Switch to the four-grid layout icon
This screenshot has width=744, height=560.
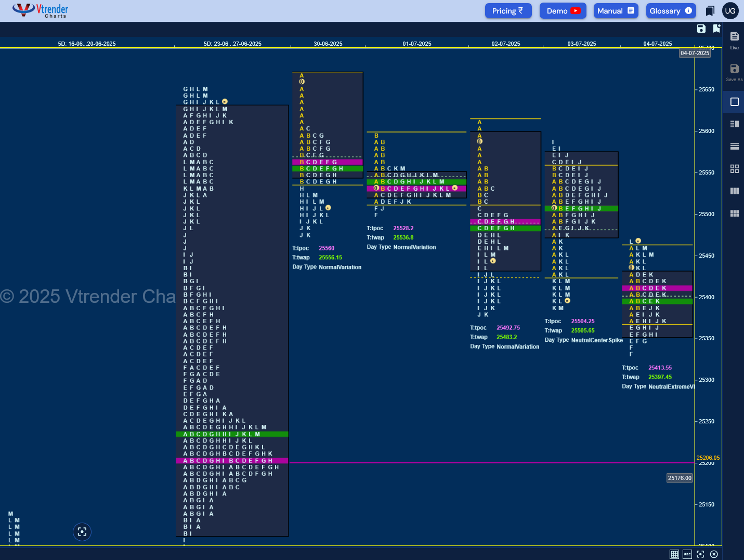coord(734,169)
